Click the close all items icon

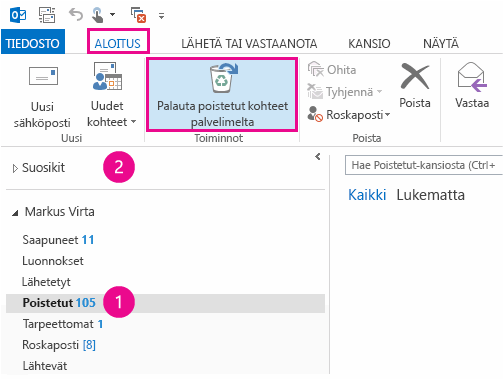coord(138,15)
